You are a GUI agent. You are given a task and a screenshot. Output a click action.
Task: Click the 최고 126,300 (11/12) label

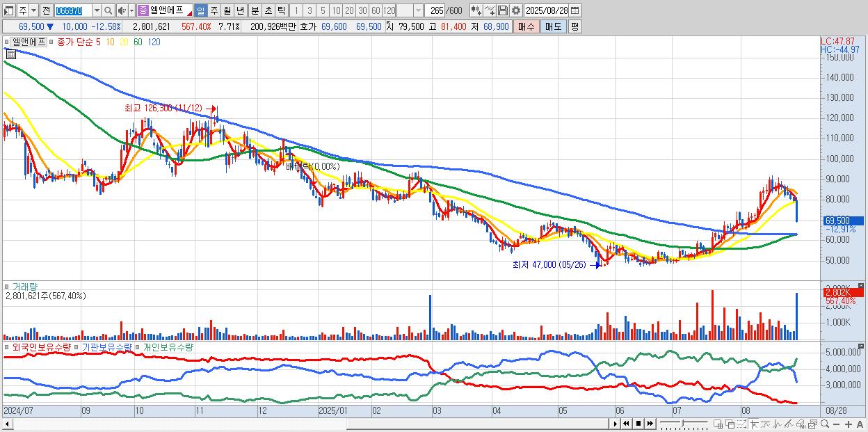point(163,109)
